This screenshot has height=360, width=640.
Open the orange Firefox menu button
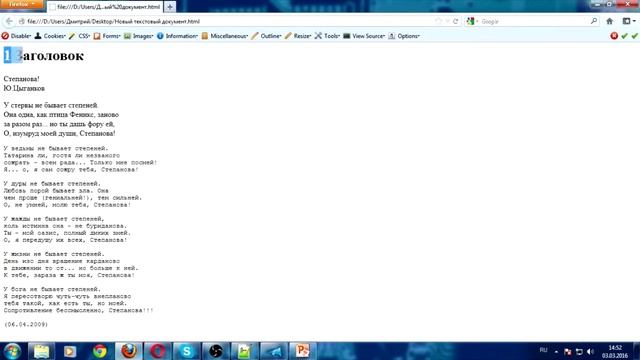coord(22,4)
